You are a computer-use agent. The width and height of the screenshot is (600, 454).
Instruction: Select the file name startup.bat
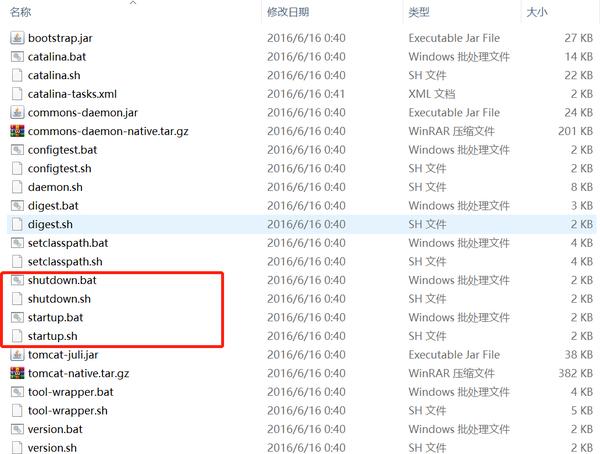click(55, 318)
